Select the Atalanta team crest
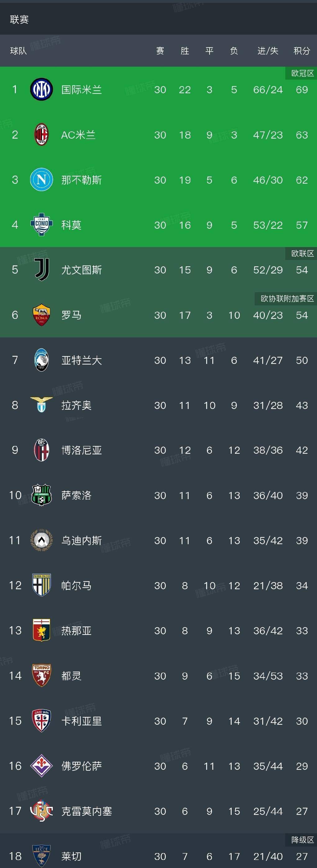The height and width of the screenshot is (868, 317). coord(41,360)
